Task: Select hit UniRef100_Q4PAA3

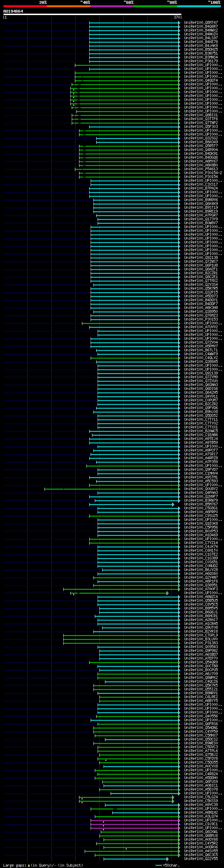Action: pos(201,493)
